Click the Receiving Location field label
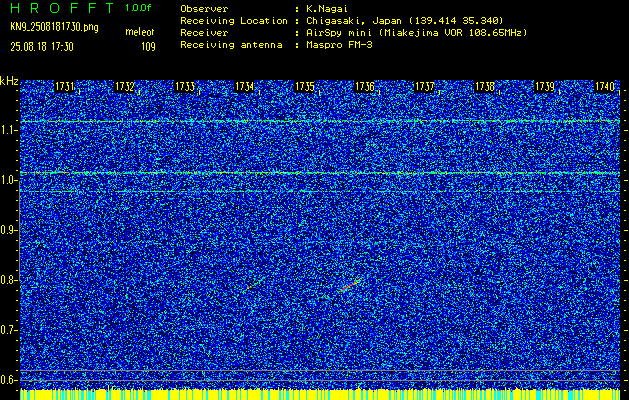The image size is (629, 400). tap(234, 20)
